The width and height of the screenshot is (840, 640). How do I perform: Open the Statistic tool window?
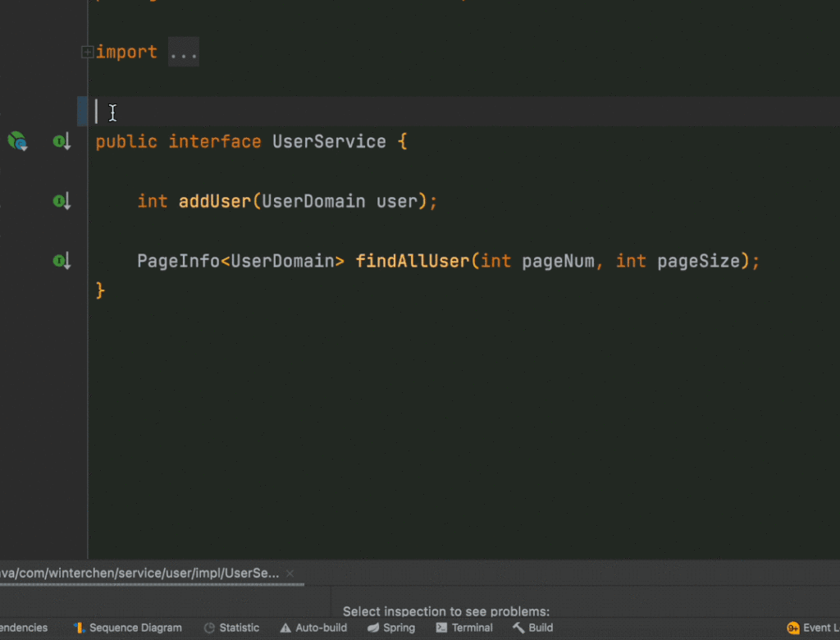coord(232,628)
